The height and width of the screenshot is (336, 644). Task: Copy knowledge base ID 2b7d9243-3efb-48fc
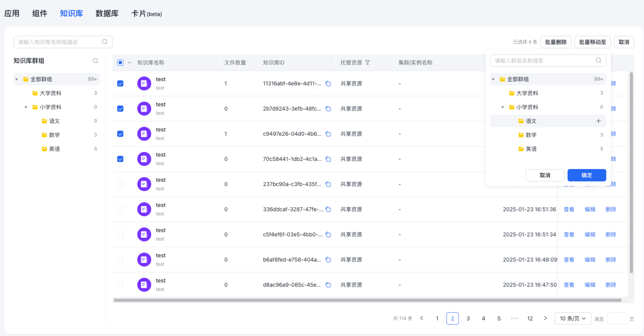point(328,109)
